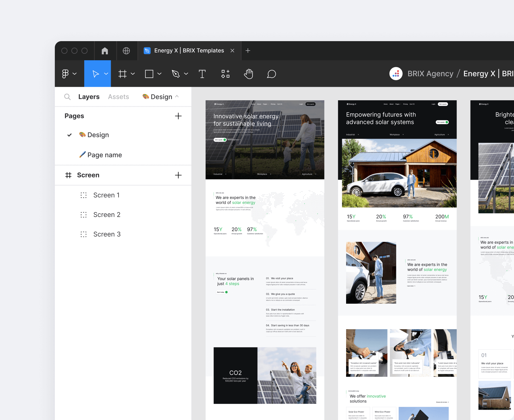Select the Rectangle shape tool
The width and height of the screenshot is (514, 420).
[150, 74]
